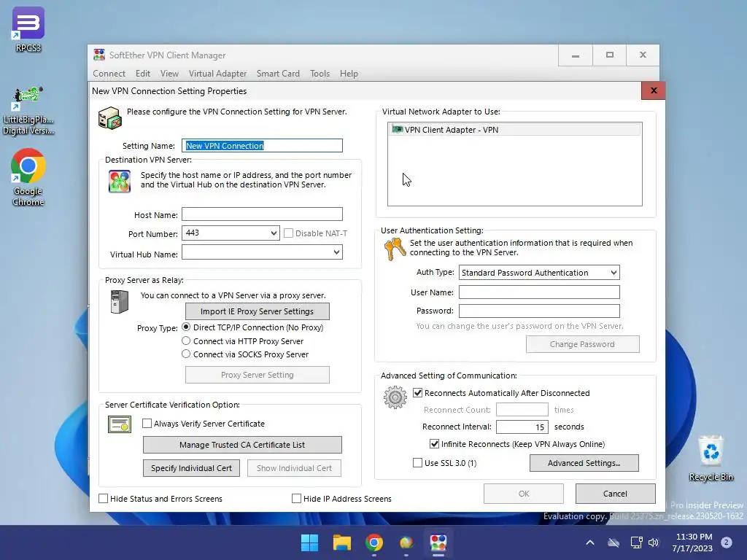Click the Host Name input field
The image size is (747, 560).
click(x=262, y=214)
